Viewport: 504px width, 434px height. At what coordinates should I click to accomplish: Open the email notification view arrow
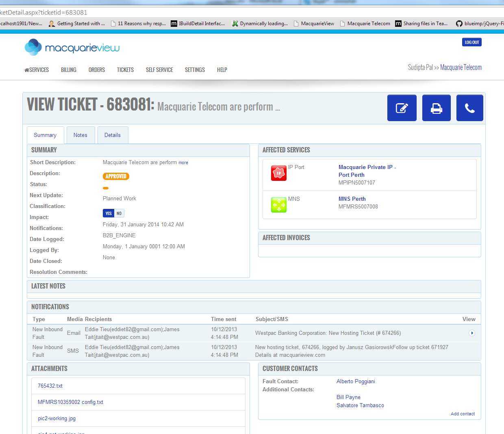[x=471, y=333]
